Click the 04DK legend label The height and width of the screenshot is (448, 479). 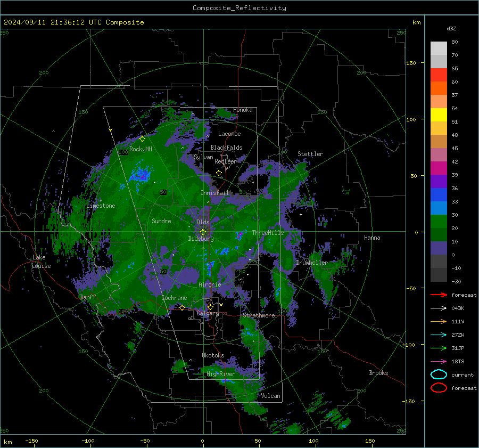click(x=458, y=308)
